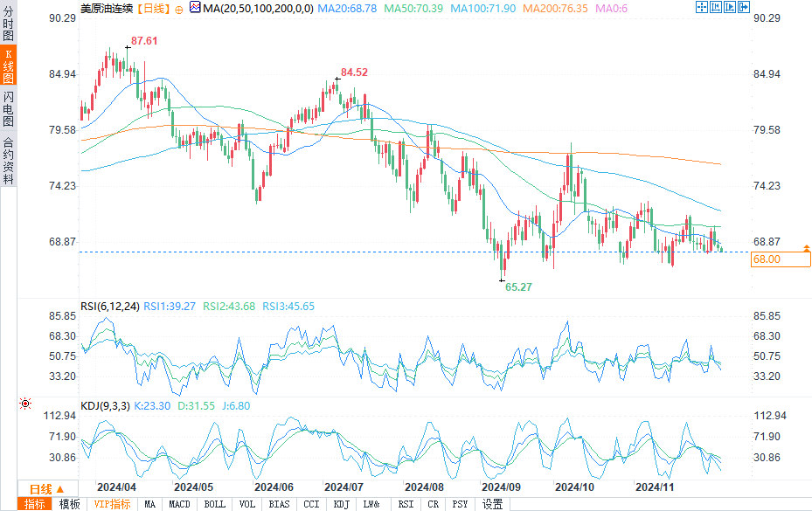
Task: Click the 美原油连续 title
Action: coord(108,8)
